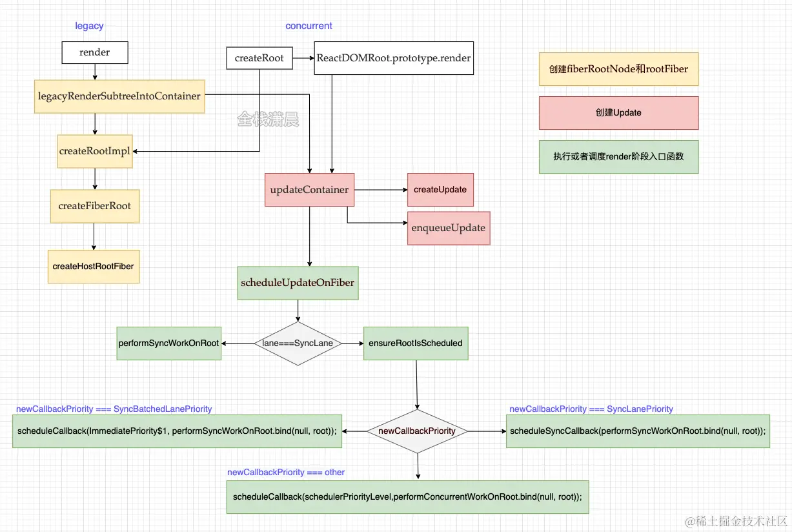Click the lane===SyncLane decision diamond
Screen dimensions: 792x532
[298, 343]
